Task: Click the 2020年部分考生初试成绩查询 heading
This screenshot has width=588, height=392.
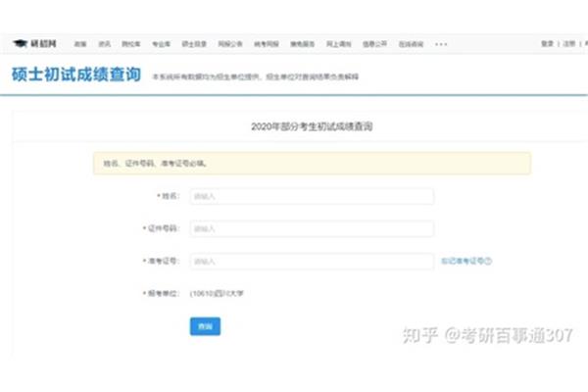Action: 312,126
